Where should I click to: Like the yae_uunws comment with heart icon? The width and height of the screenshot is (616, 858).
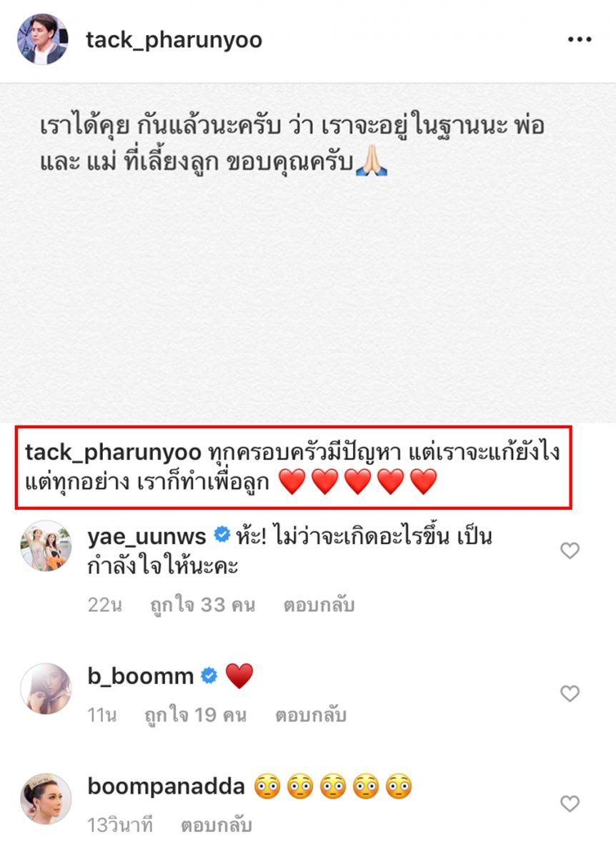(570, 551)
